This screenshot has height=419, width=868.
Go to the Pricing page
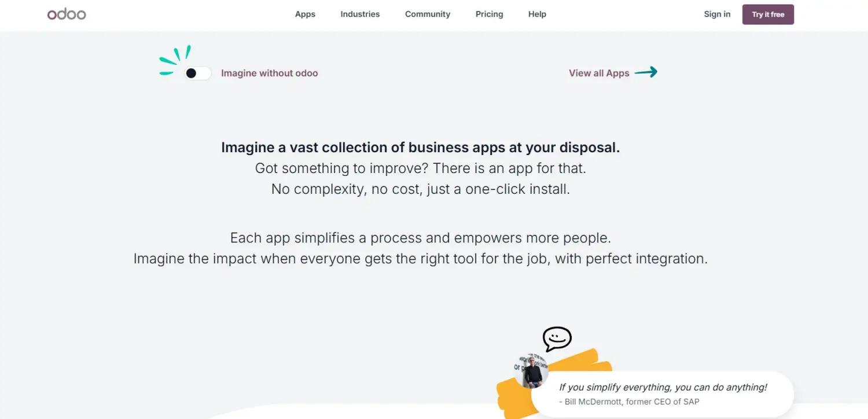tap(490, 14)
